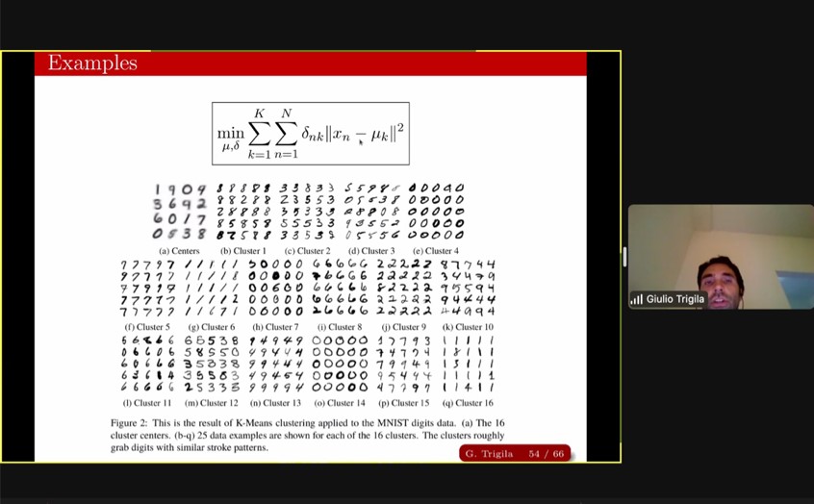The image size is (814, 504).
Task: Click the "(c) Cluster 2" caption
Action: point(307,251)
